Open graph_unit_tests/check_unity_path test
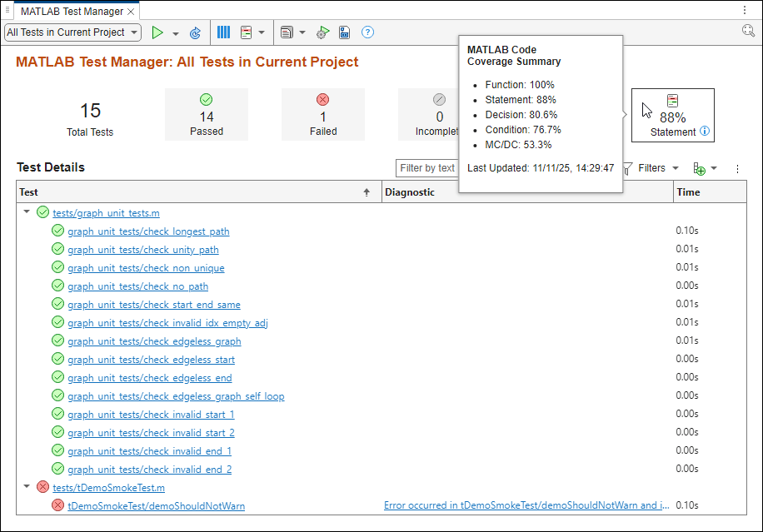This screenshot has height=532, width=763. pos(143,250)
